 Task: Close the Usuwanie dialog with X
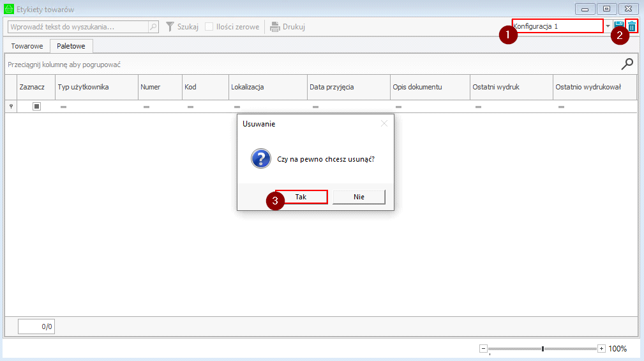(384, 123)
